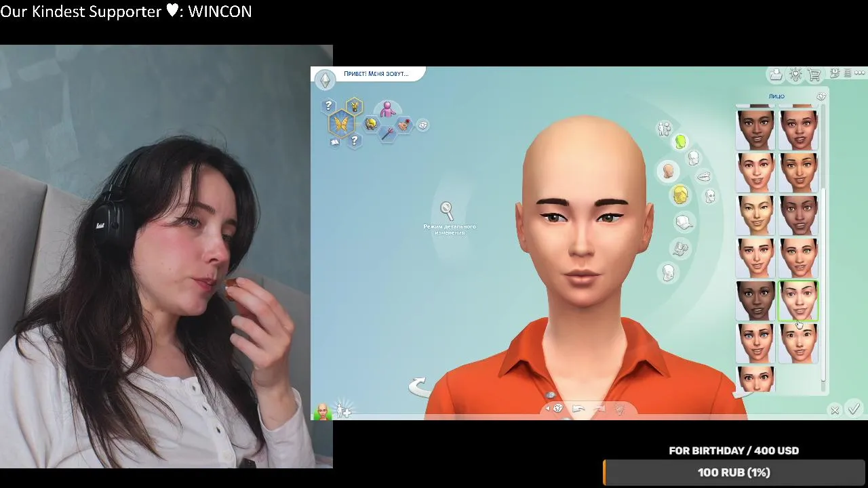Click the 'Лицо' panel heading
Viewport: 868px width, 488px height.
pyautogui.click(x=776, y=96)
